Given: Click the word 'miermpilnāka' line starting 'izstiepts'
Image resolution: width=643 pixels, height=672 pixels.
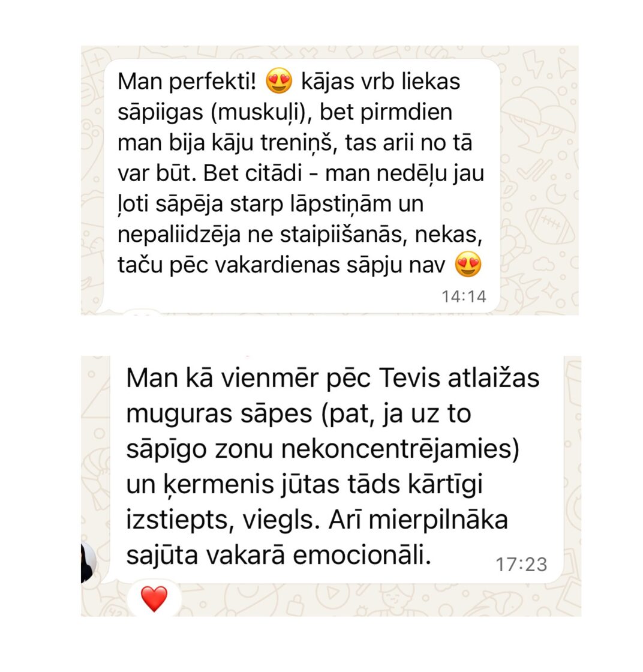Looking at the screenshot, I should pos(438,520).
